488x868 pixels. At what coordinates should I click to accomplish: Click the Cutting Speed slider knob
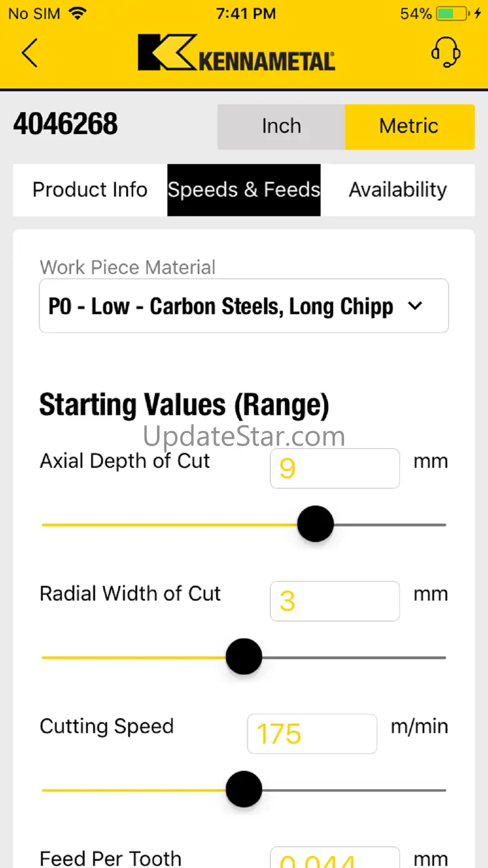243,789
